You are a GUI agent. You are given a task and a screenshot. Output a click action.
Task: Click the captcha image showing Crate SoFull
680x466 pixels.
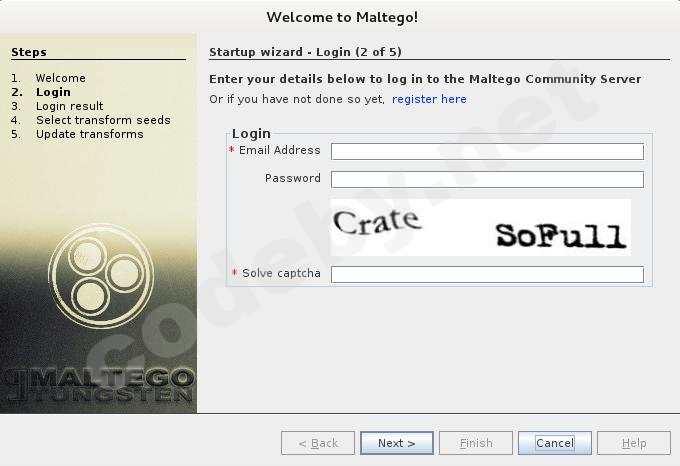click(481, 228)
